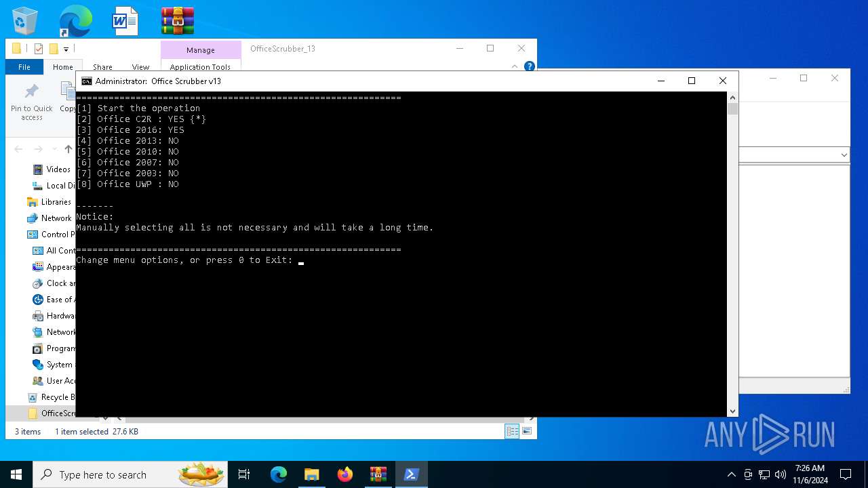Screen dimensions: 868x488
Task: Switch Explorer to details view
Action: (x=512, y=431)
